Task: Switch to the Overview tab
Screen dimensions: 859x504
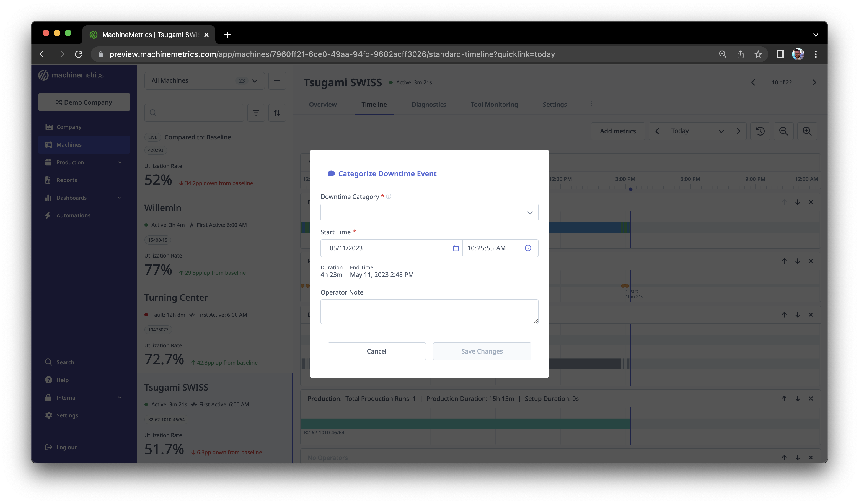Action: [322, 105]
